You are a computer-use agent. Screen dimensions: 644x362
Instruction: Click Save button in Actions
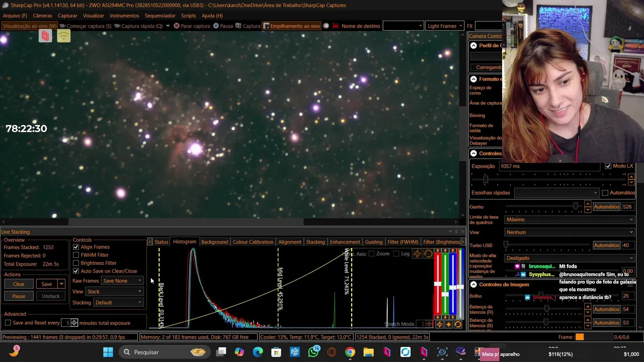46,284
